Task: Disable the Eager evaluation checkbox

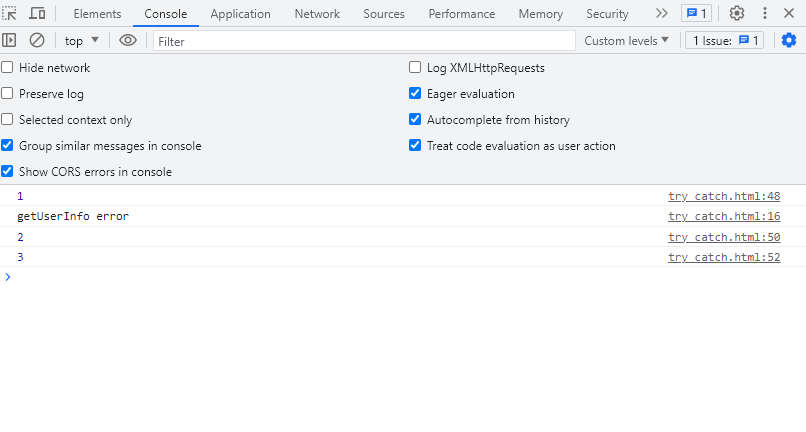Action: pyautogui.click(x=415, y=94)
